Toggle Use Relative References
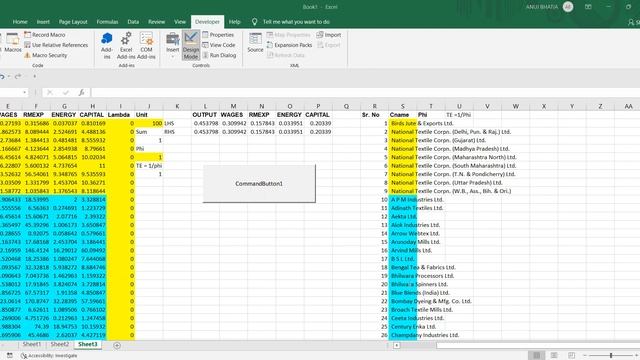 pos(56,45)
